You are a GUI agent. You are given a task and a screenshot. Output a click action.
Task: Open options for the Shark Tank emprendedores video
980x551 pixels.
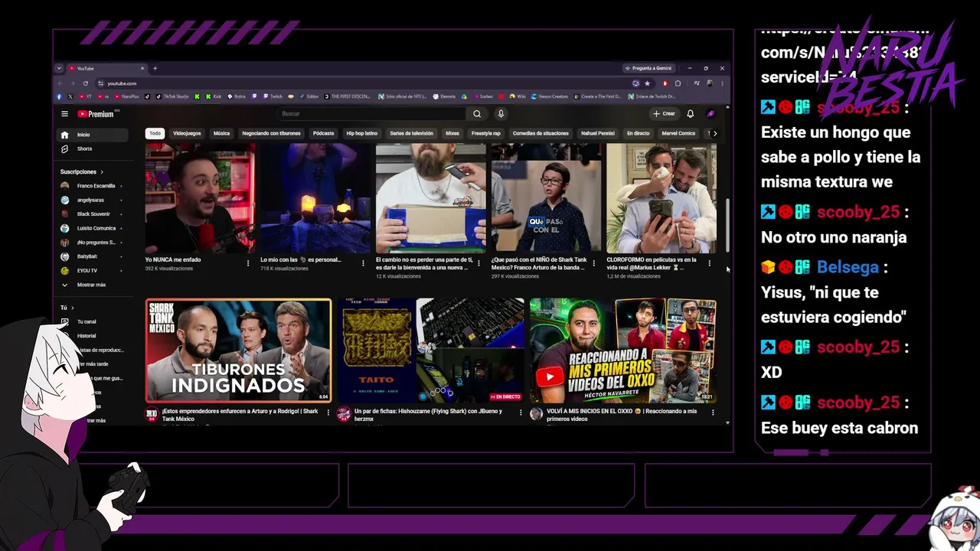[x=328, y=413]
